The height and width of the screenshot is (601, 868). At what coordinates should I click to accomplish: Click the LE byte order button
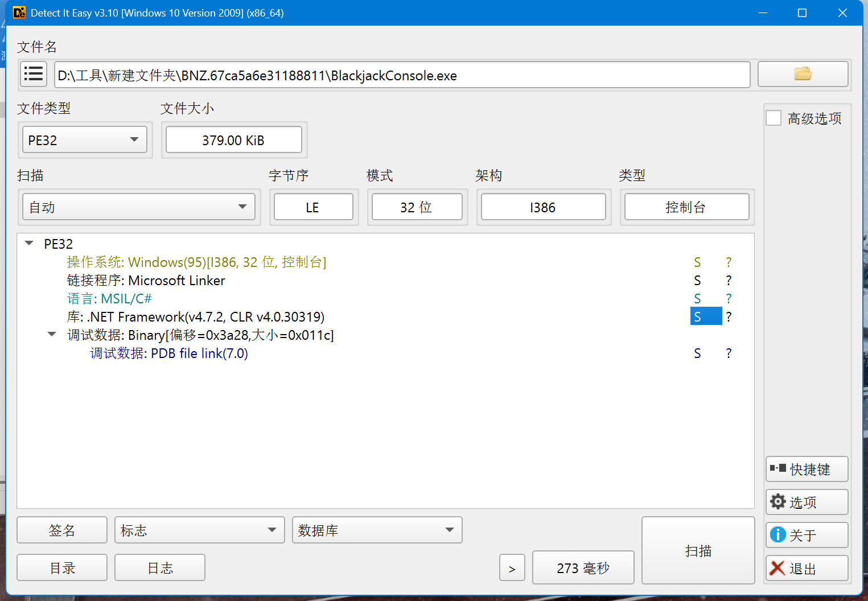pos(313,207)
